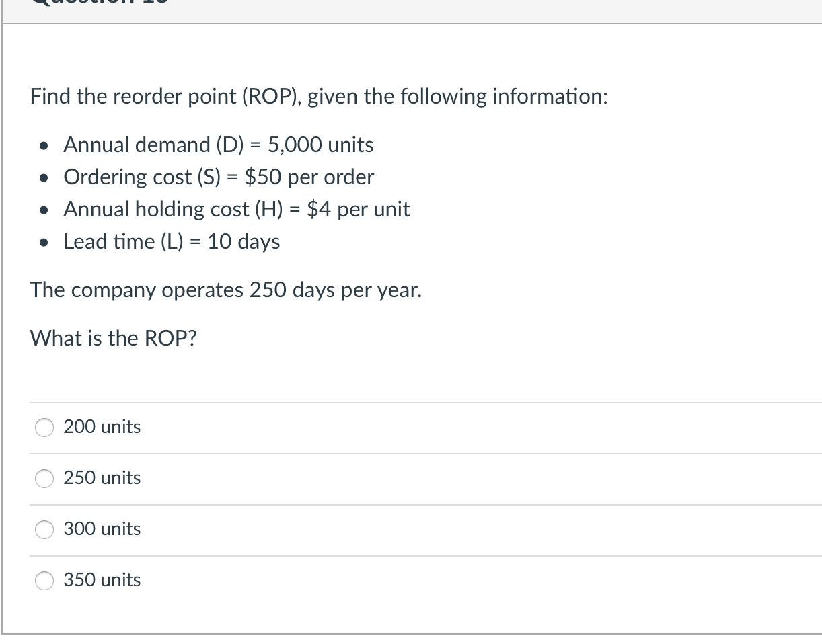Click the "200 units" answer label text
Screen dimensions: 822x644
coord(102,427)
